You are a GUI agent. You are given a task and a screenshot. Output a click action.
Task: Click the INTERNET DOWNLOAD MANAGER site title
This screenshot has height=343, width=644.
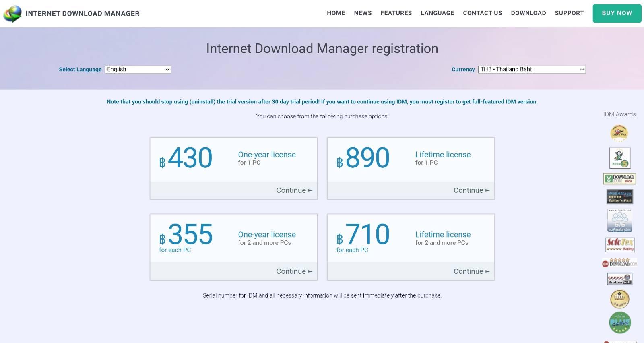83,14
